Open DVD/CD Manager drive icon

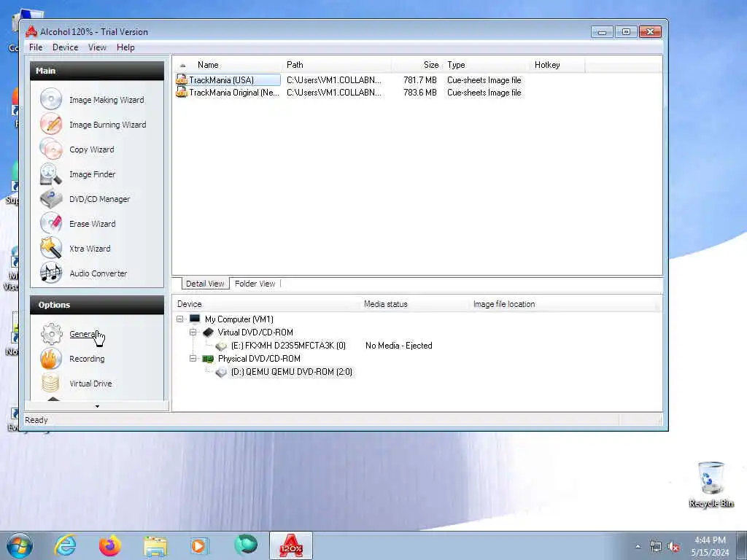coord(51,198)
